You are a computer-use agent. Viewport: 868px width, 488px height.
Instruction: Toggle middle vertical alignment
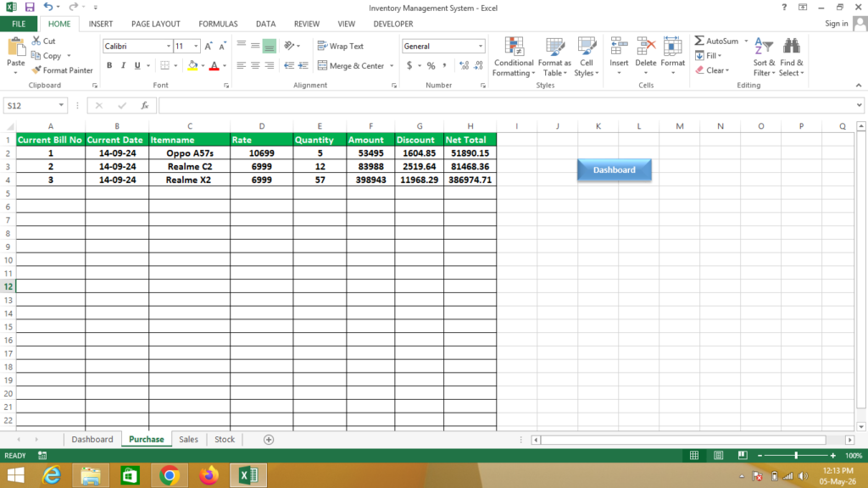tap(255, 46)
